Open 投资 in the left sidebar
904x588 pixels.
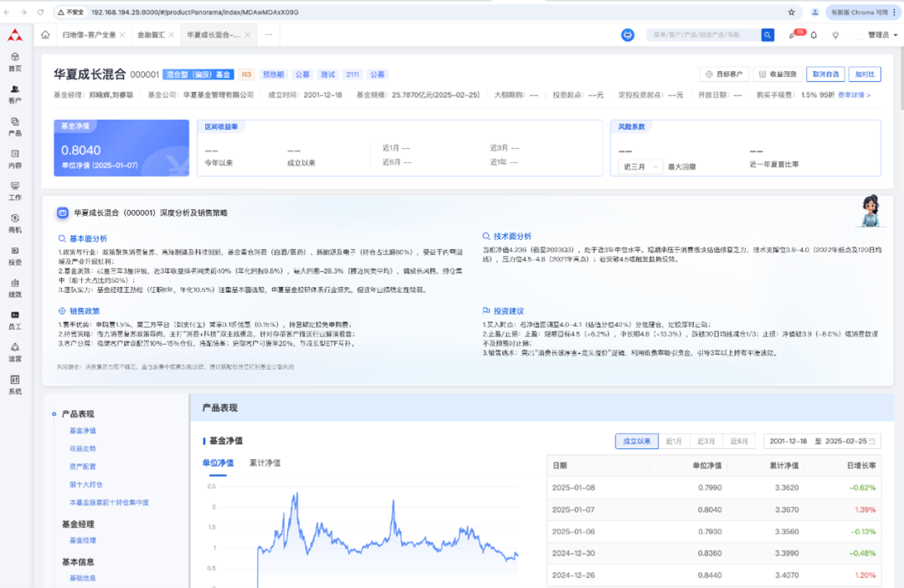(15, 256)
